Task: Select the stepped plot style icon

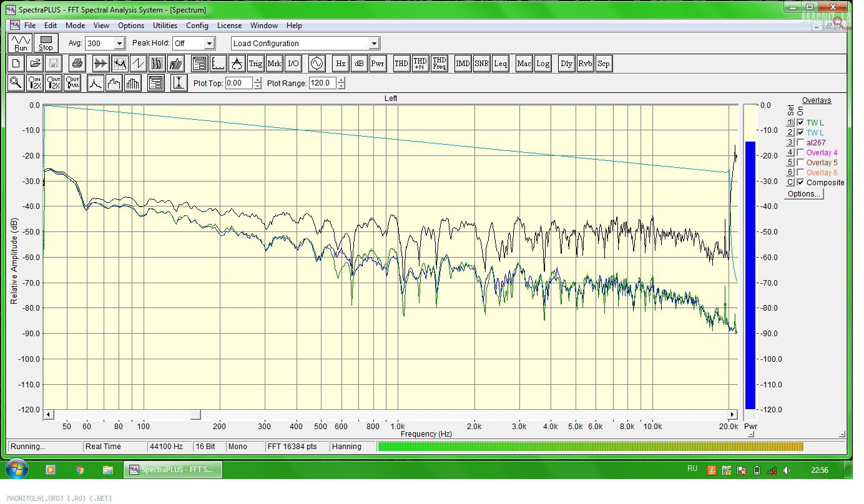Action: pos(114,83)
